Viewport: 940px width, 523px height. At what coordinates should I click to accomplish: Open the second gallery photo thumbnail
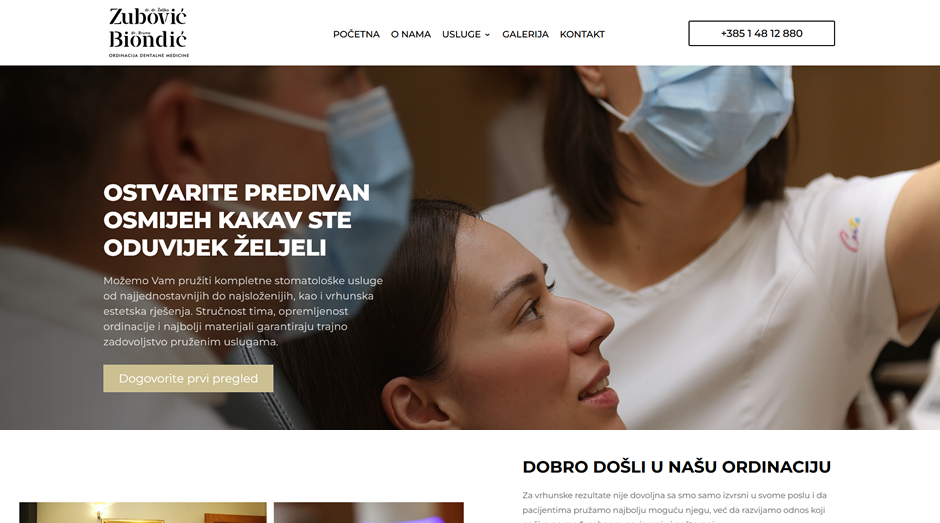(369, 513)
